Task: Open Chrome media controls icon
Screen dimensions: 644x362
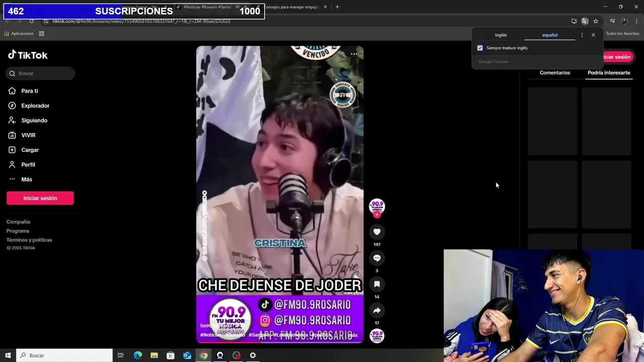Action: [x=612, y=21]
